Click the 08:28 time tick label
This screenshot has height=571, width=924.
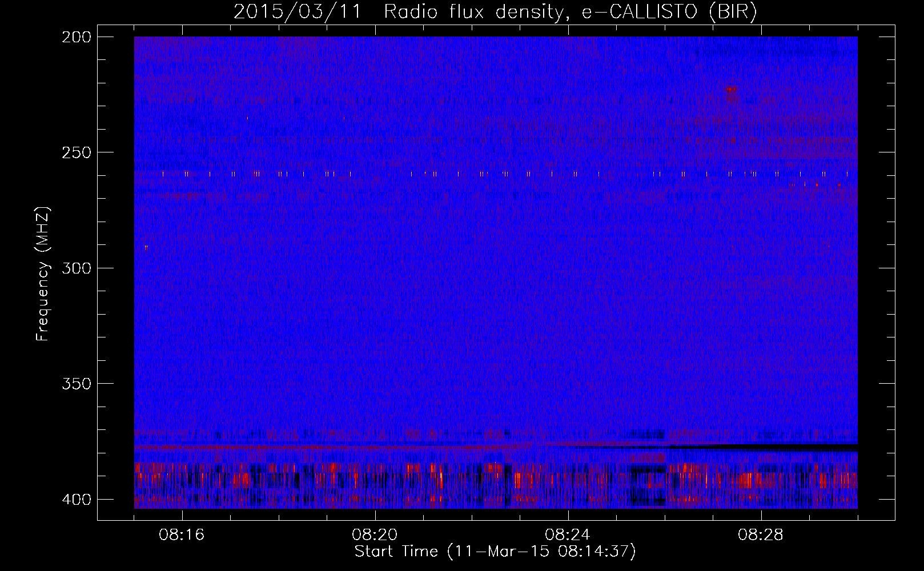point(761,535)
